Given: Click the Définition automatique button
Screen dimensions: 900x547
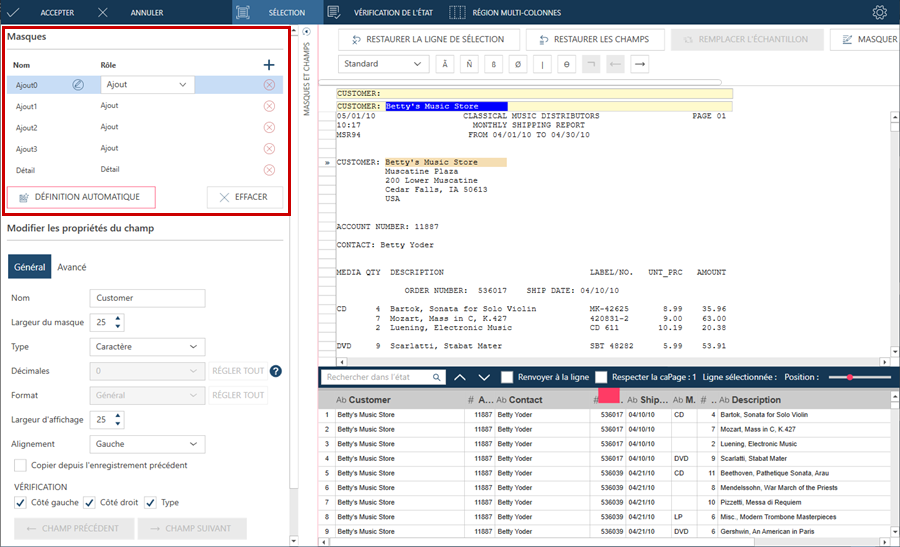Looking at the screenshot, I should [81, 197].
